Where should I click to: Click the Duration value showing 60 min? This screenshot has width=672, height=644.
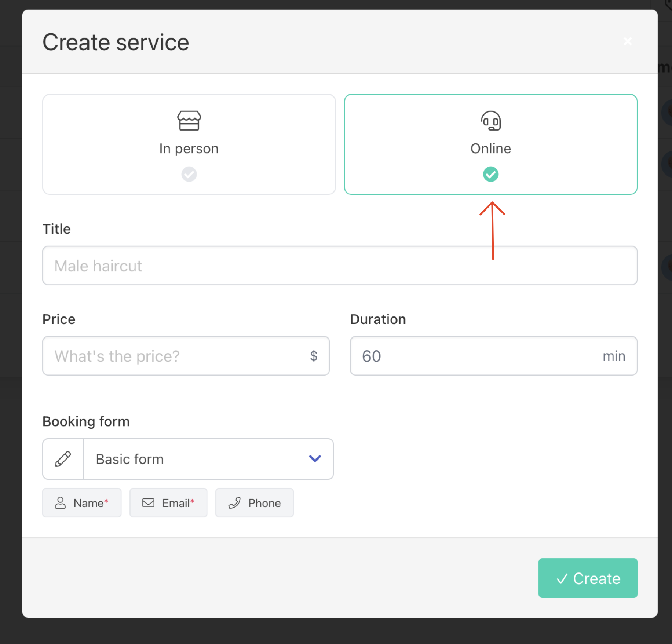(x=493, y=356)
